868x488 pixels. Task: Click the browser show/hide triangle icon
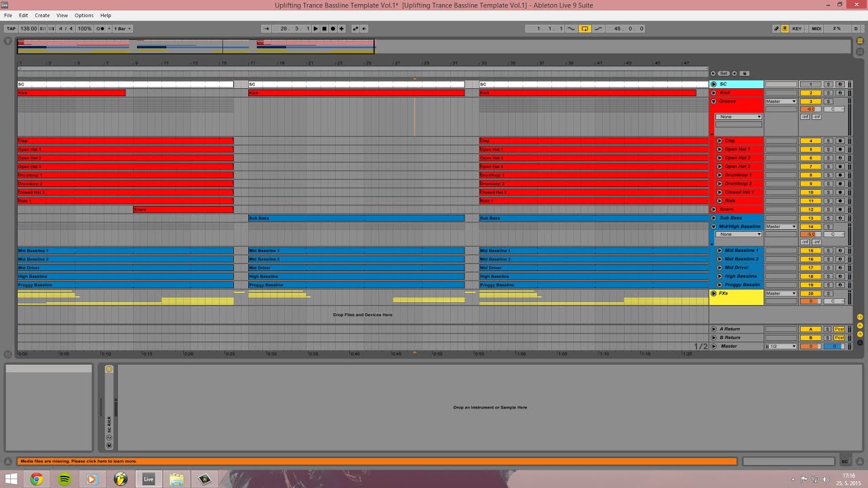pyautogui.click(x=8, y=41)
